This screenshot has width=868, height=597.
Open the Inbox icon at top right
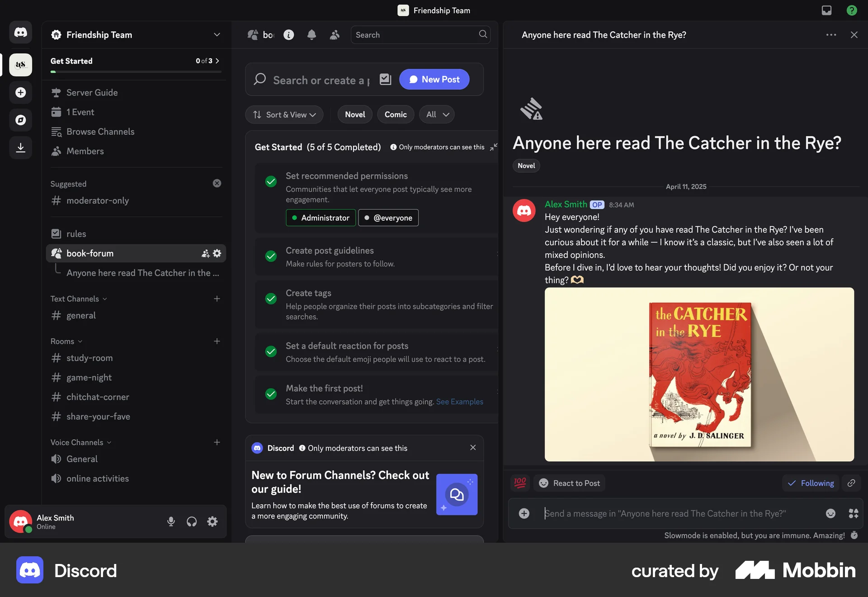click(826, 10)
